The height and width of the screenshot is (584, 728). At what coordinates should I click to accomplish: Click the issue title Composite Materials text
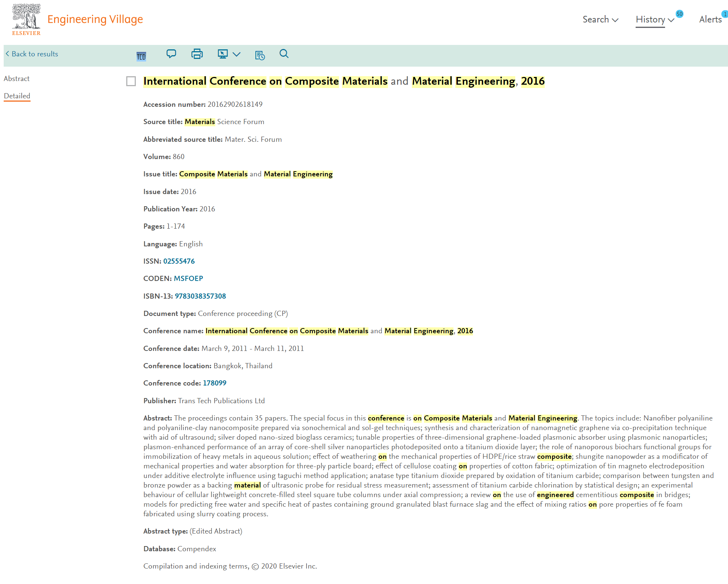click(x=256, y=174)
